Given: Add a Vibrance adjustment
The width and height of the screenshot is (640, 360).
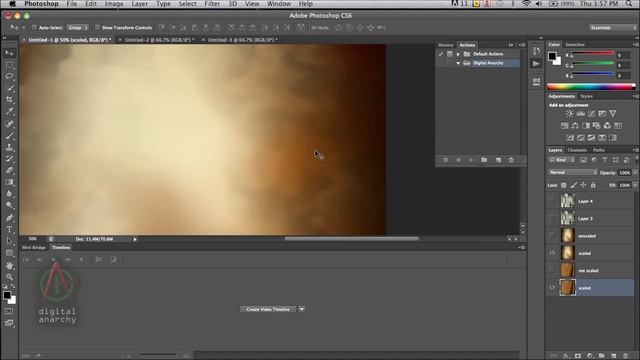Looking at the screenshot, I should tap(613, 113).
